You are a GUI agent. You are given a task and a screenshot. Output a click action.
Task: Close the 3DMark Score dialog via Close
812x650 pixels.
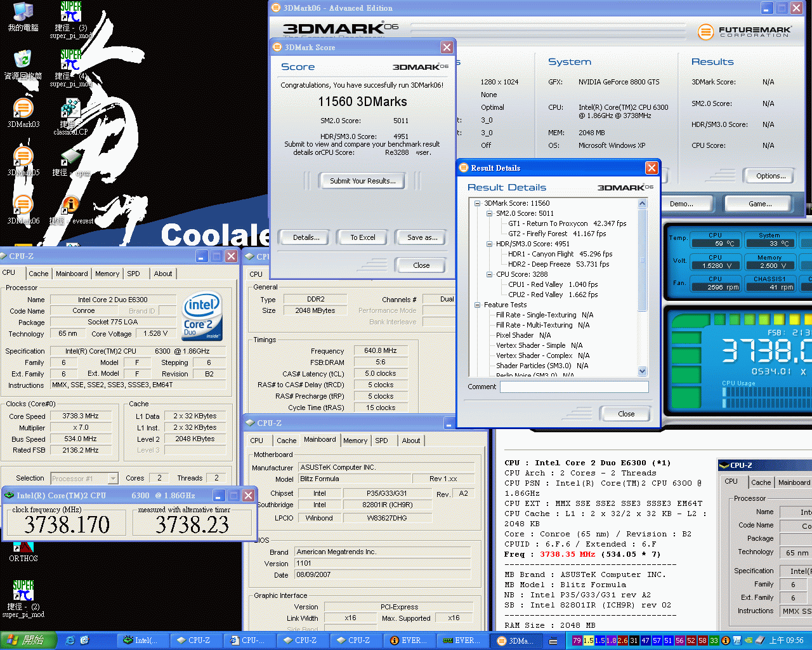[x=421, y=265]
